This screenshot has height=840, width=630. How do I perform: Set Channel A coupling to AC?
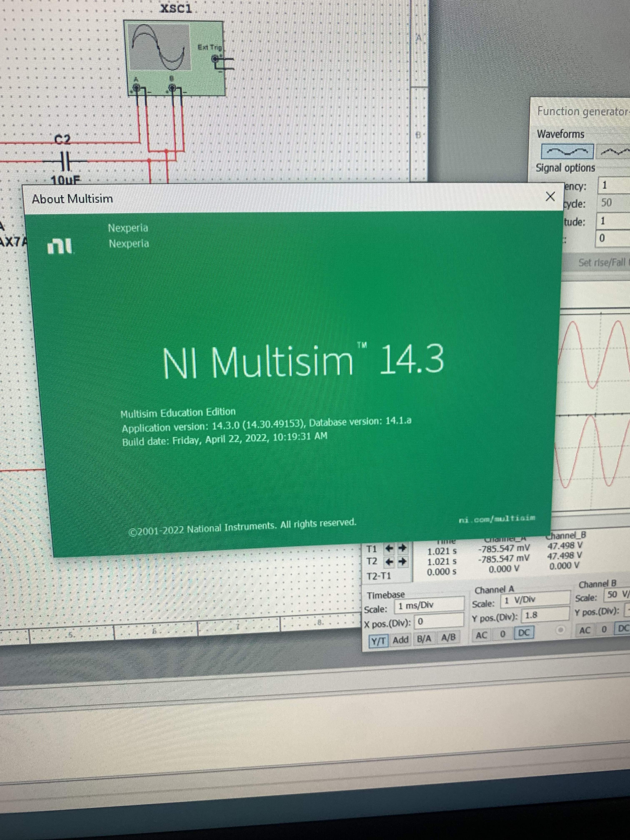tap(481, 635)
